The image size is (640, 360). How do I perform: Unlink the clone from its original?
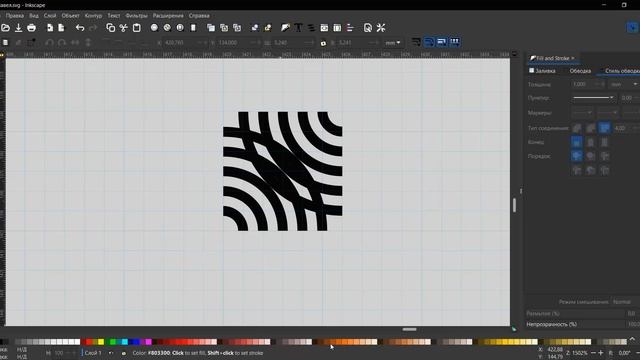[237, 28]
